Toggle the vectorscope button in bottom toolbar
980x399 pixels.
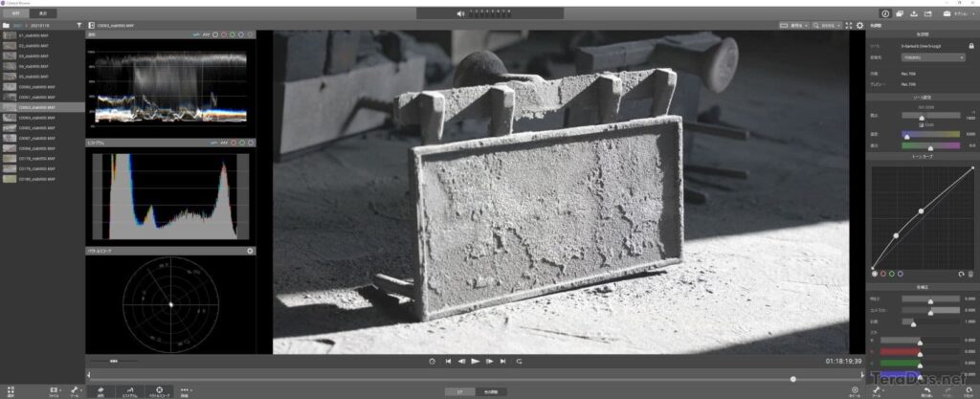click(x=160, y=391)
